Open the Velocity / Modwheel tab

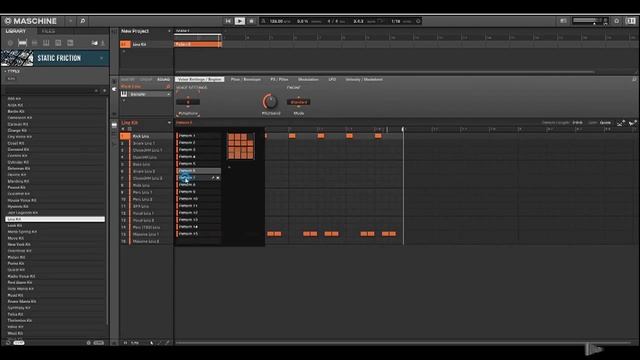coord(364,79)
